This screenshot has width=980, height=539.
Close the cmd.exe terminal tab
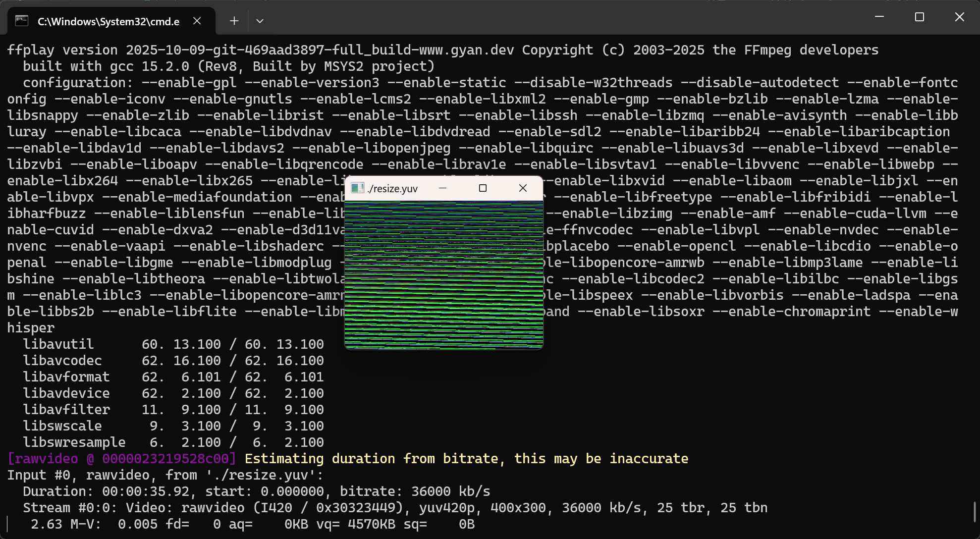click(x=197, y=21)
